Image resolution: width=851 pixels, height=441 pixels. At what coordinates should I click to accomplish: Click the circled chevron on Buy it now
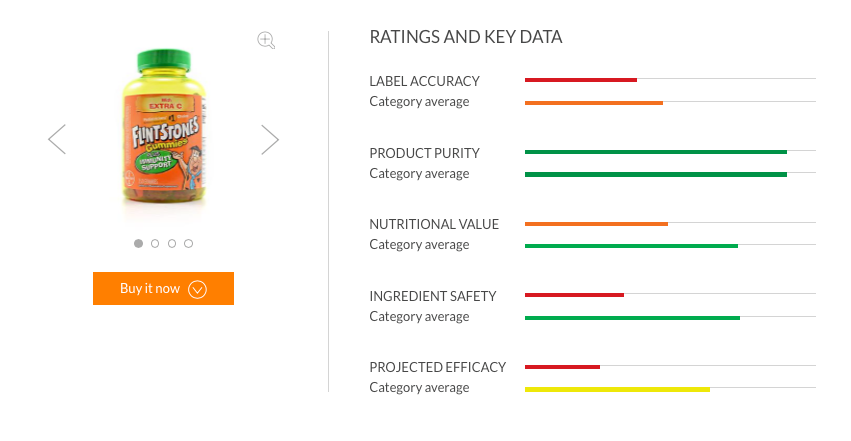click(x=197, y=289)
